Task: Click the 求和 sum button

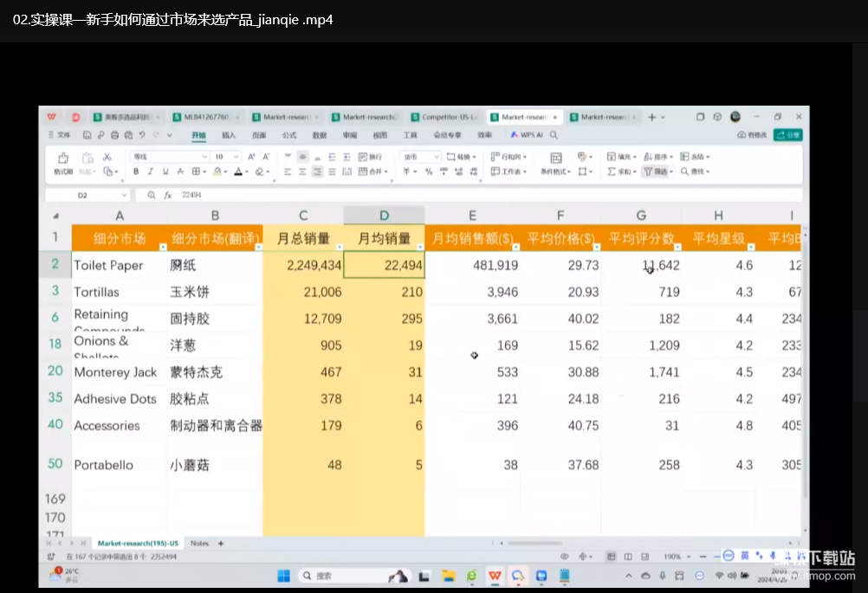Action: point(622,171)
